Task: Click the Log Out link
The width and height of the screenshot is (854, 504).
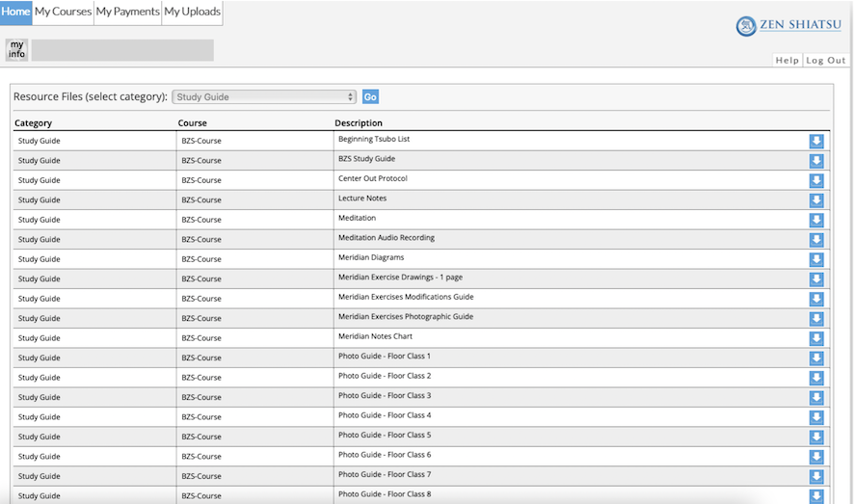Action: point(826,61)
